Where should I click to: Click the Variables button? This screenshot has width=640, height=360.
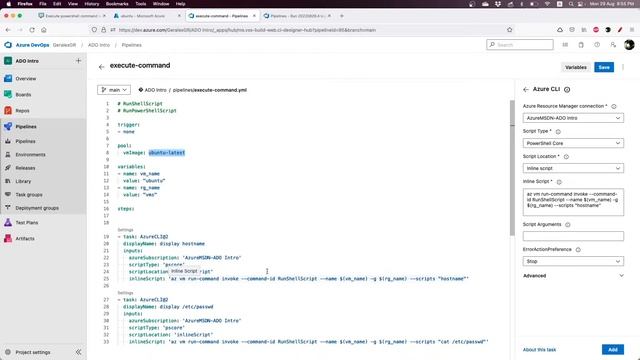(576, 67)
